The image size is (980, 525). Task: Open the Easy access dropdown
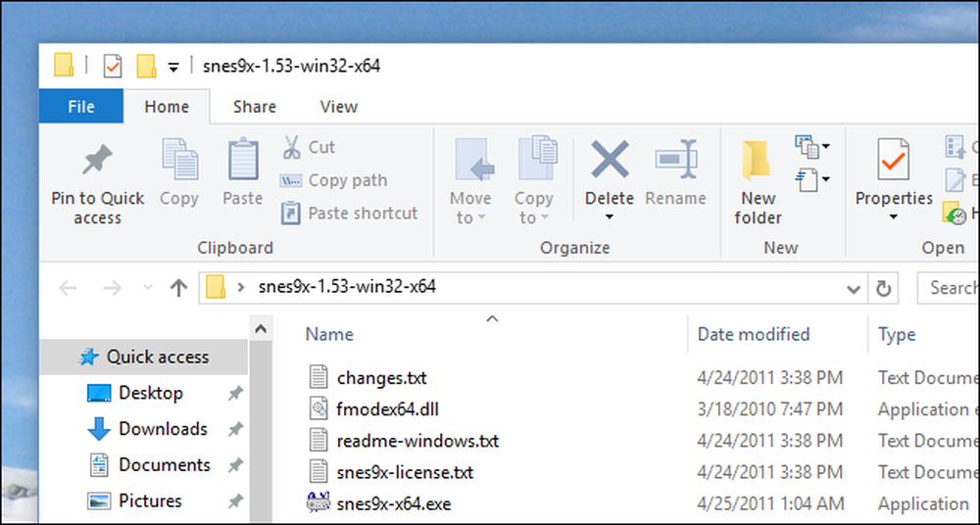pos(812,180)
